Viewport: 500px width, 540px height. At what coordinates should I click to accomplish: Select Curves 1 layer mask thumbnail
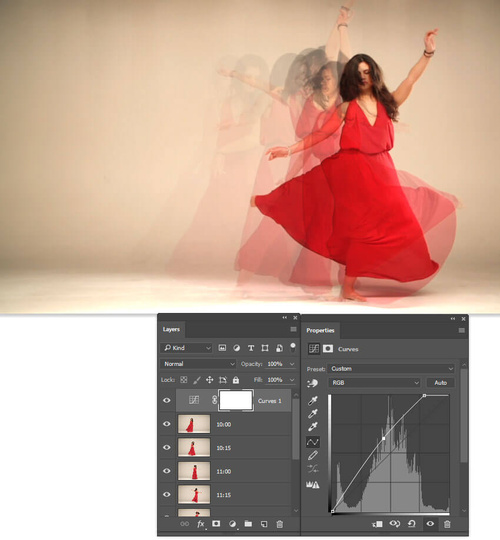coord(236,400)
